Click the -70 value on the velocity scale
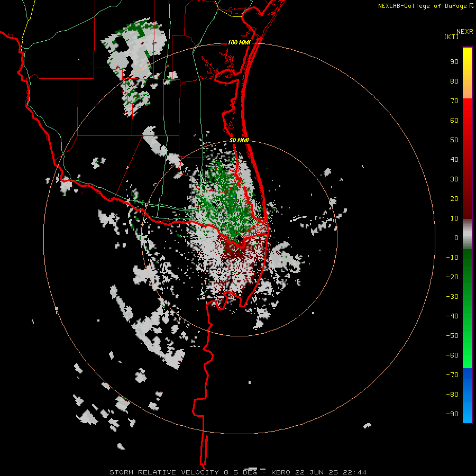Viewport: 476px width, 476px height. [x=452, y=375]
